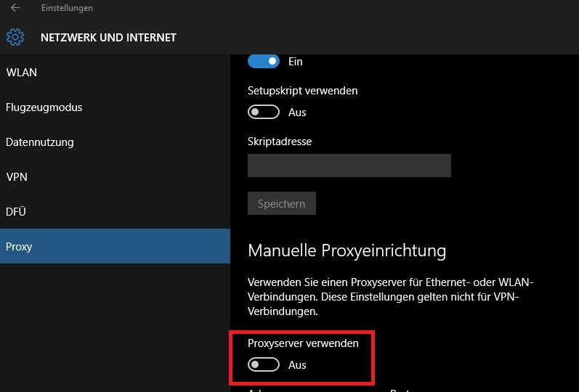
Task: Select the DFÜ sidebar entry
Action: 115,211
